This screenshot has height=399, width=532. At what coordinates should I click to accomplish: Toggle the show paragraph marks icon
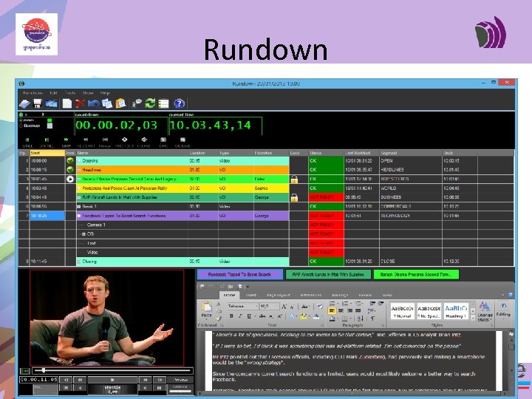(372, 318)
